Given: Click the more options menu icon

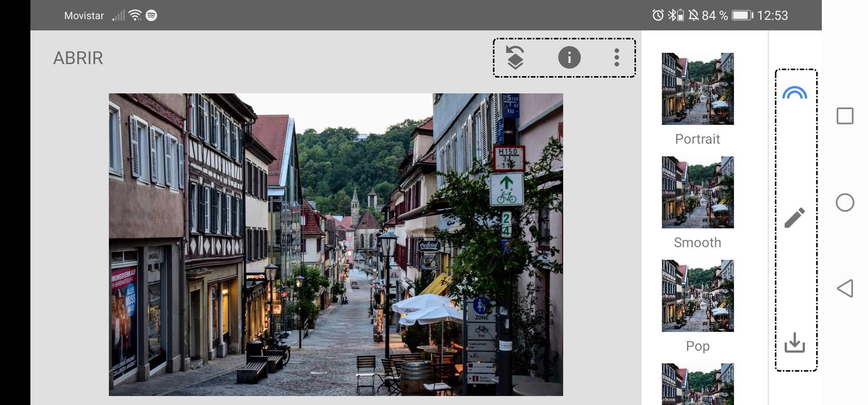Looking at the screenshot, I should (616, 57).
